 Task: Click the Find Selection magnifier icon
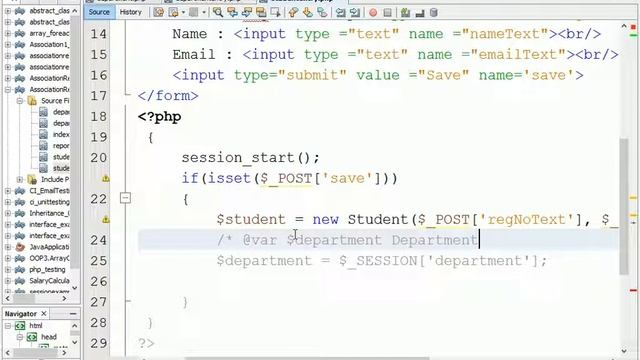tap(218, 12)
